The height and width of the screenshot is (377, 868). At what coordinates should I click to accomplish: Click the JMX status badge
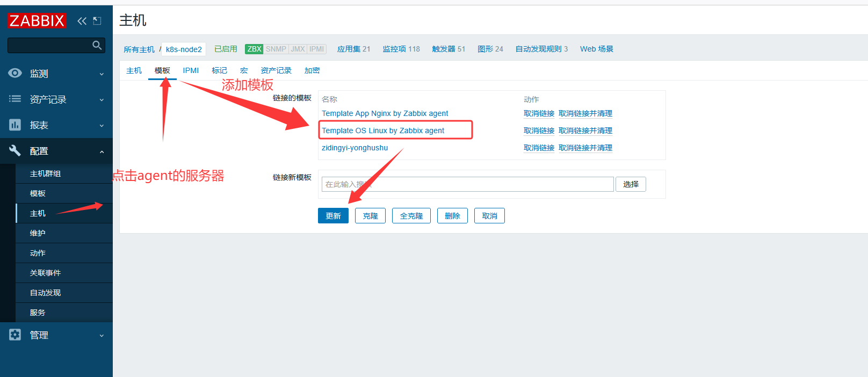pyautogui.click(x=298, y=49)
